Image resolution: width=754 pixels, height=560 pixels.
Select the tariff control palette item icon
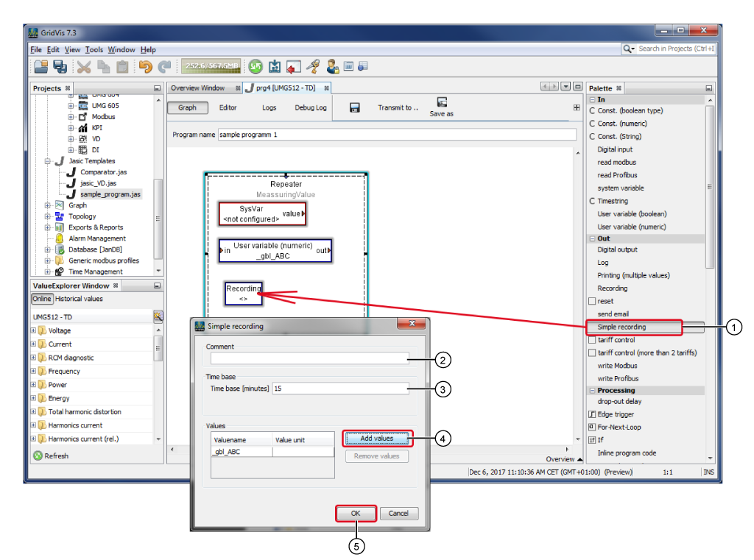[592, 340]
